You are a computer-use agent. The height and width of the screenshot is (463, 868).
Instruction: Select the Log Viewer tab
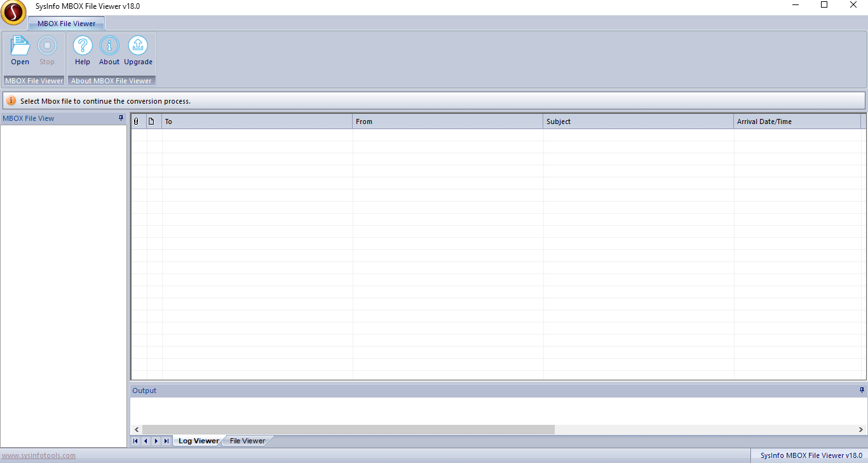[198, 440]
